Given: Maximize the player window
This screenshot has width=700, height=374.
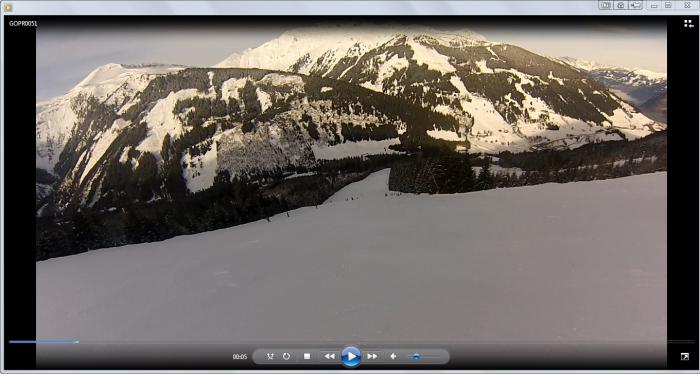Looking at the screenshot, I should [668, 5].
